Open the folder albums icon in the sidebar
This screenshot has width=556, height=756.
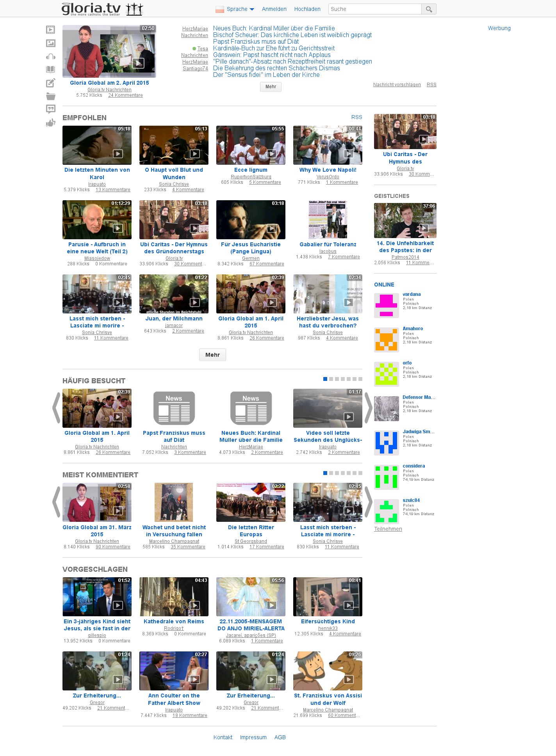pos(51,96)
